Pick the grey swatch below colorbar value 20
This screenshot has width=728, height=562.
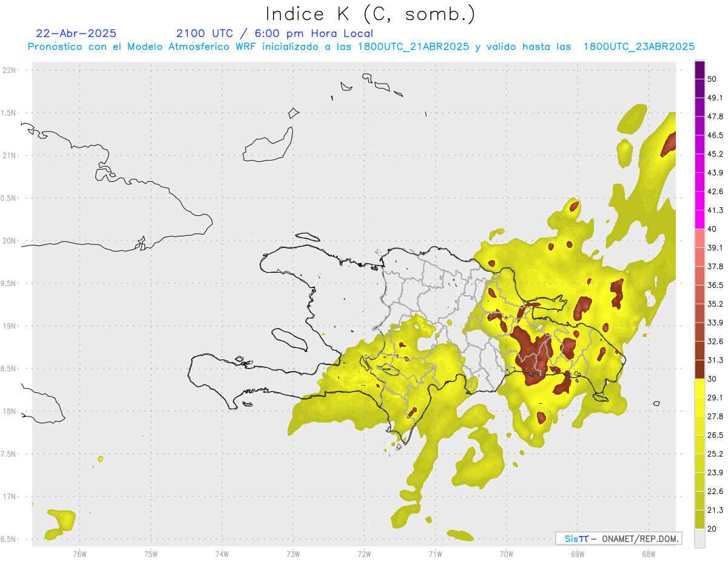[700, 538]
